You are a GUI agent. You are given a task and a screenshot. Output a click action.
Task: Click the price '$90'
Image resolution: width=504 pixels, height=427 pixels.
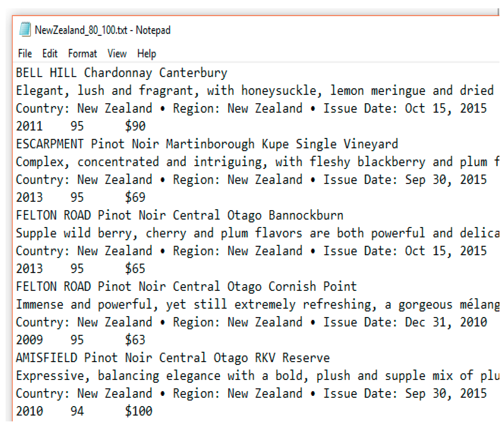tap(135, 126)
